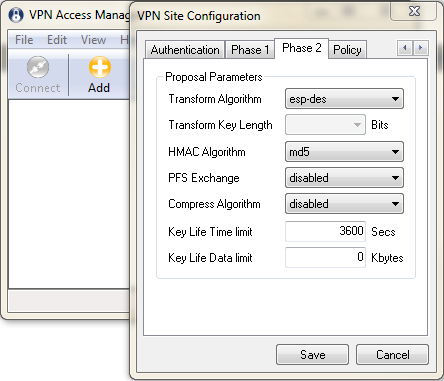444x381 pixels.
Task: Close the VPN Site Configuration dialog
Action: (414, 11)
